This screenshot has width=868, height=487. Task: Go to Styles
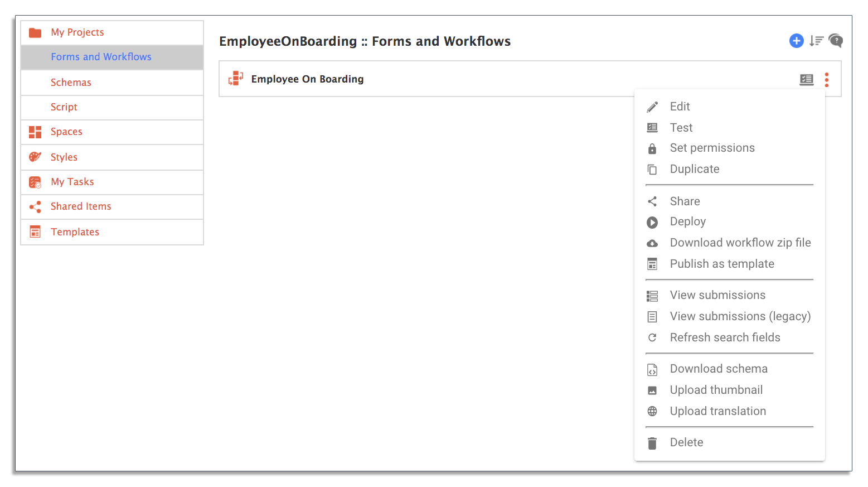click(x=112, y=157)
